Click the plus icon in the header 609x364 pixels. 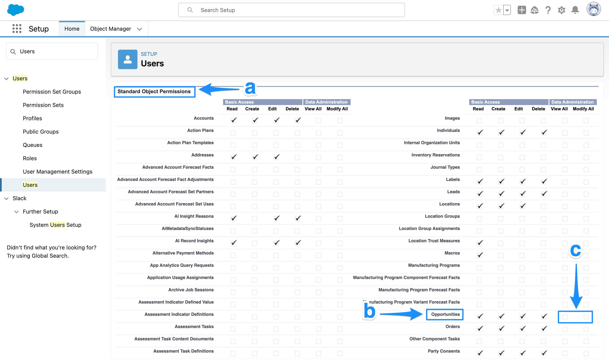tap(522, 10)
